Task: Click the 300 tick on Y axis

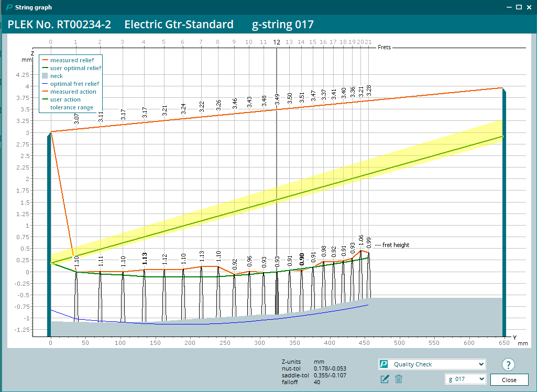Action: 260,343
